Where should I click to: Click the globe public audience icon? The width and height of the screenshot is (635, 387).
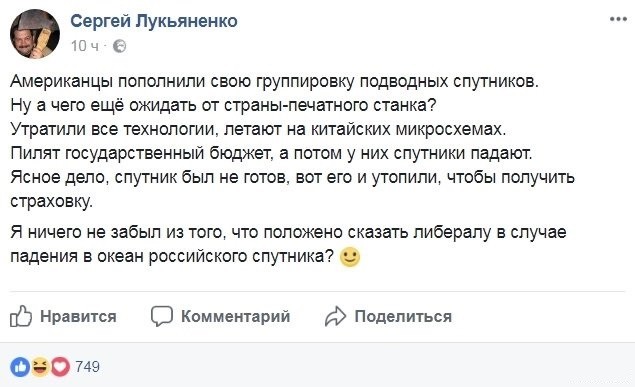[x=119, y=47]
